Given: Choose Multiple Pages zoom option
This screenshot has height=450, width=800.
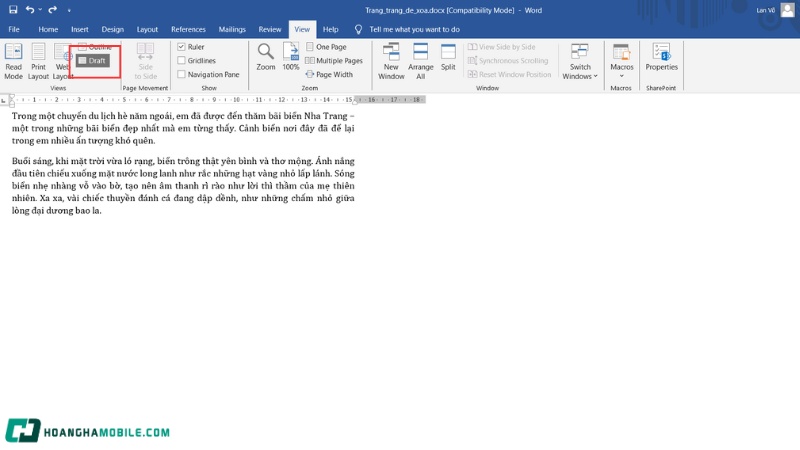Looking at the screenshot, I should pos(334,61).
